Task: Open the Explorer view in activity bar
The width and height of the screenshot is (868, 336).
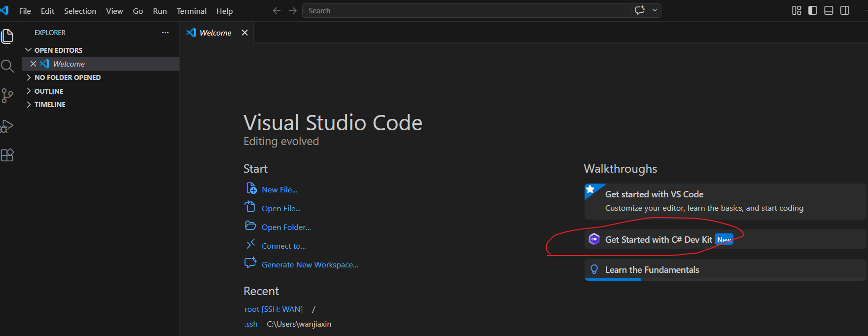Action: (7, 37)
